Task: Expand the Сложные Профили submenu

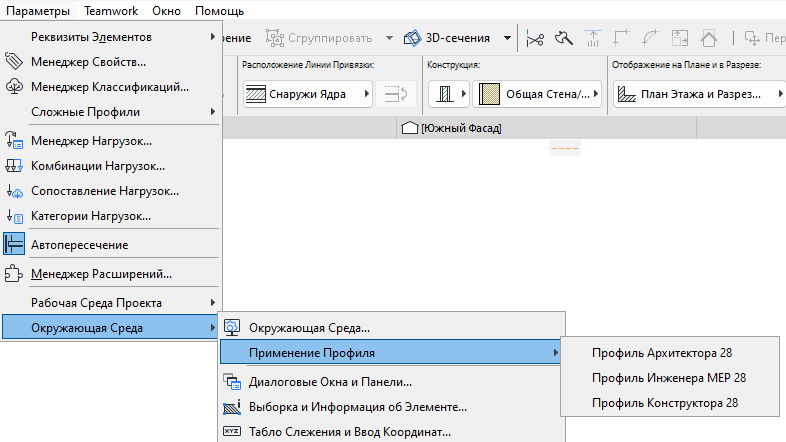Action: (111, 112)
